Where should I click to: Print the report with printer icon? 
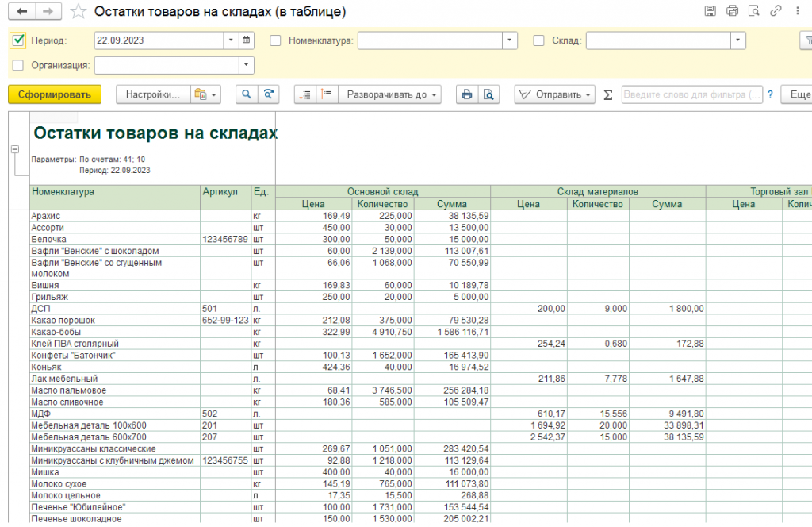click(466, 94)
